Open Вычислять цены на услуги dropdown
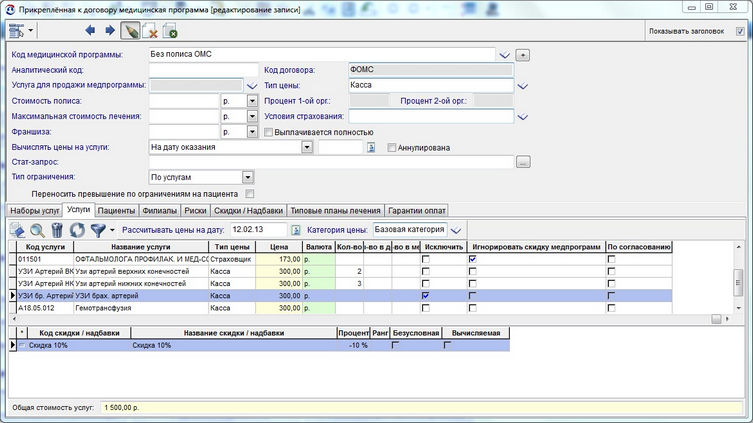 [307, 147]
